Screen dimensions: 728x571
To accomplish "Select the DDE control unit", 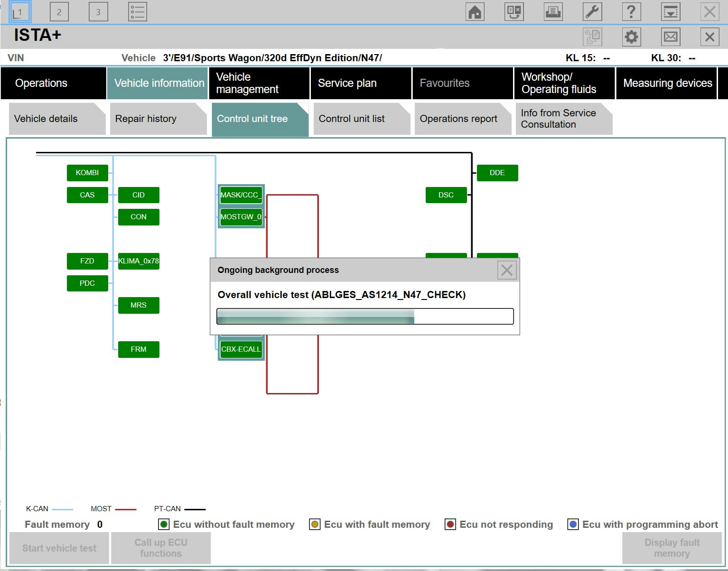I will [497, 173].
